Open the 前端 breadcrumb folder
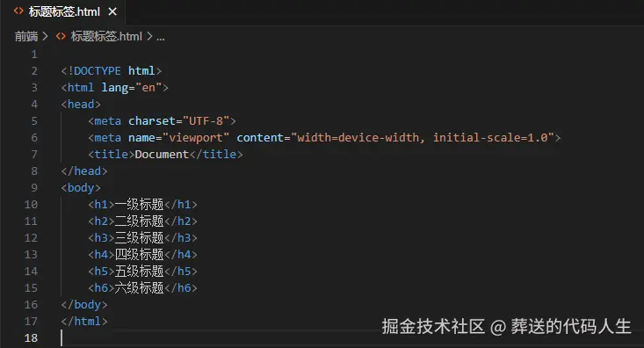 click(x=26, y=37)
